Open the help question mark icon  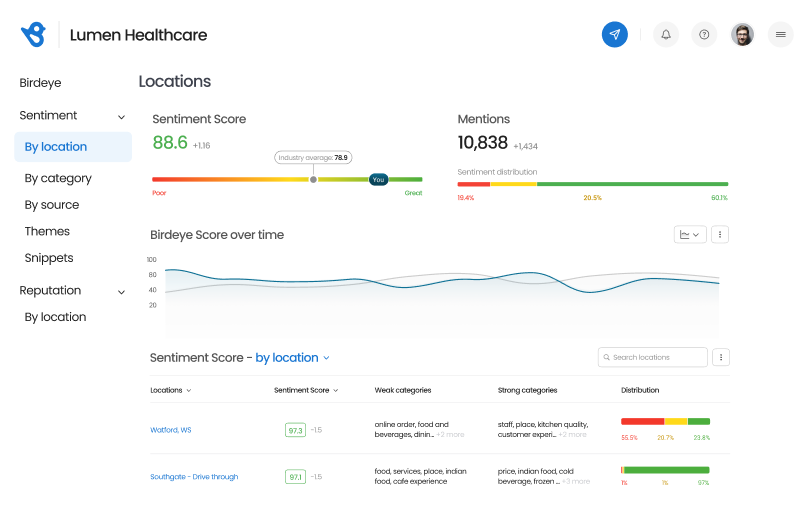704,35
